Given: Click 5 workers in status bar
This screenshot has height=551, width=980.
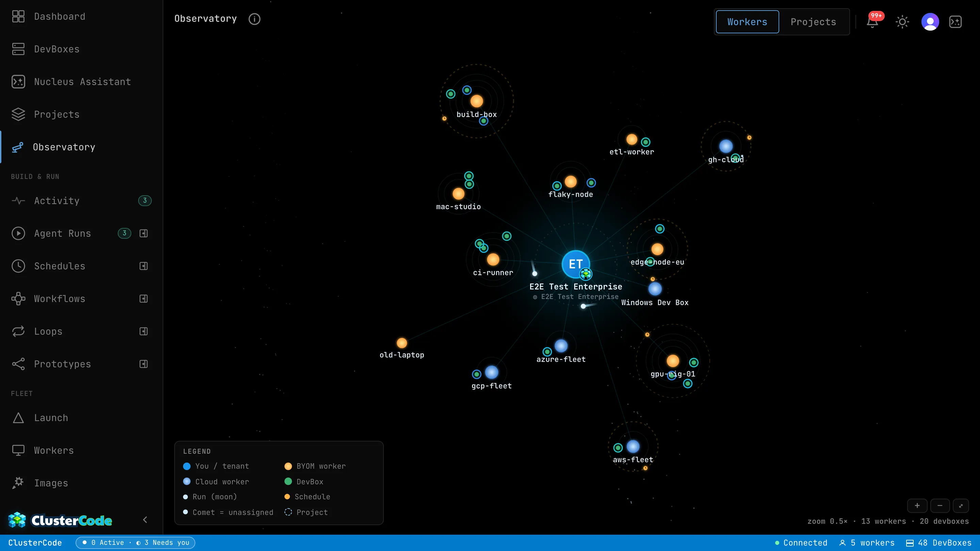Looking at the screenshot, I should point(867,542).
